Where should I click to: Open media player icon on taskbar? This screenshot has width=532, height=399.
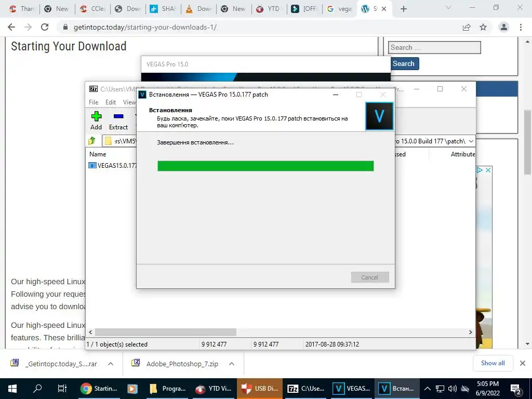[132, 389]
